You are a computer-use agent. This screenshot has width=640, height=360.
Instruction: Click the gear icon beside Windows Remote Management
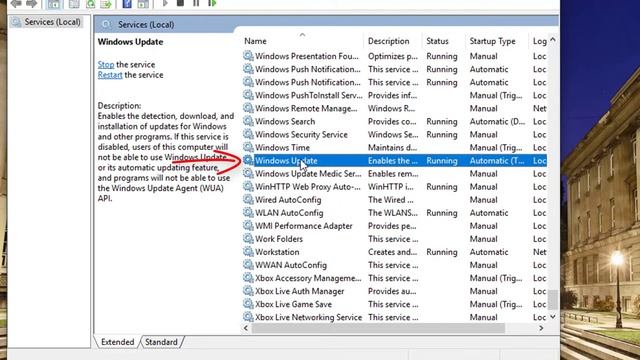(x=248, y=108)
